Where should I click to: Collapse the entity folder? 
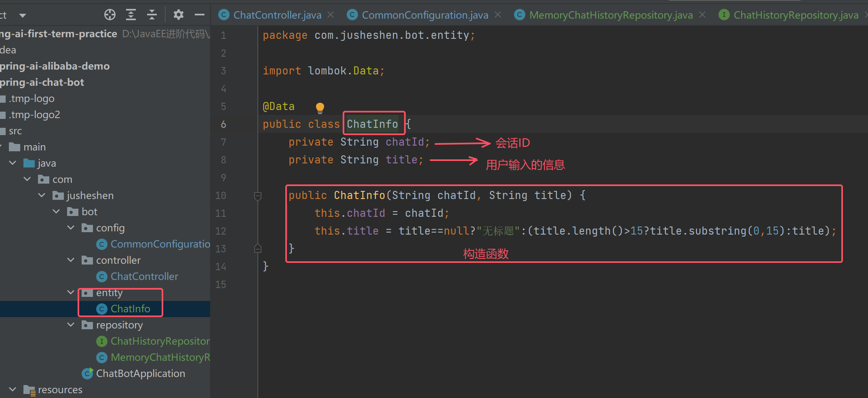point(71,292)
